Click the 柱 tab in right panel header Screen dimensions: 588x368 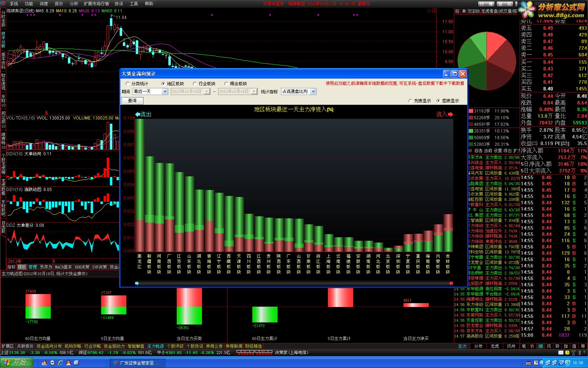[x=457, y=11]
